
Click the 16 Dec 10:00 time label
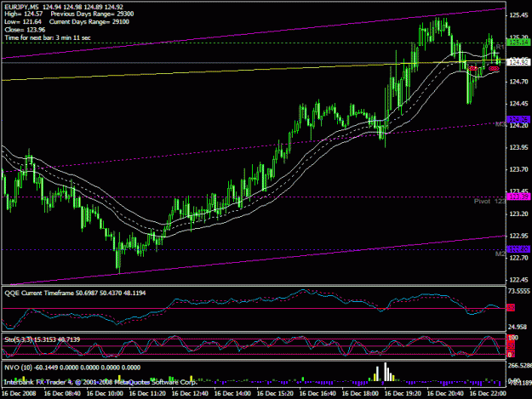(x=105, y=394)
